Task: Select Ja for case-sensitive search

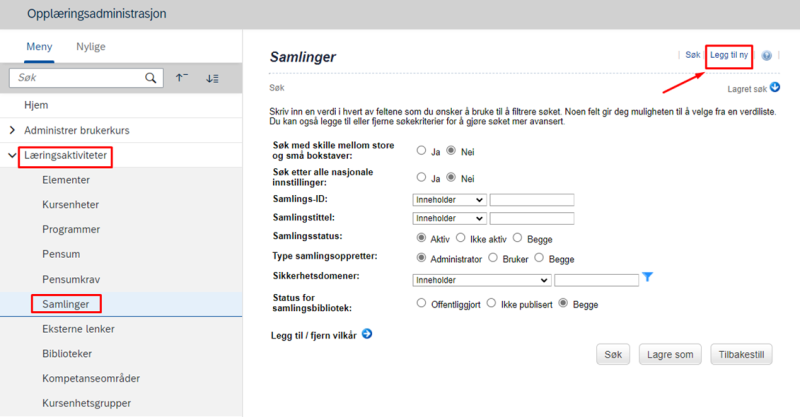Action: tap(421, 150)
